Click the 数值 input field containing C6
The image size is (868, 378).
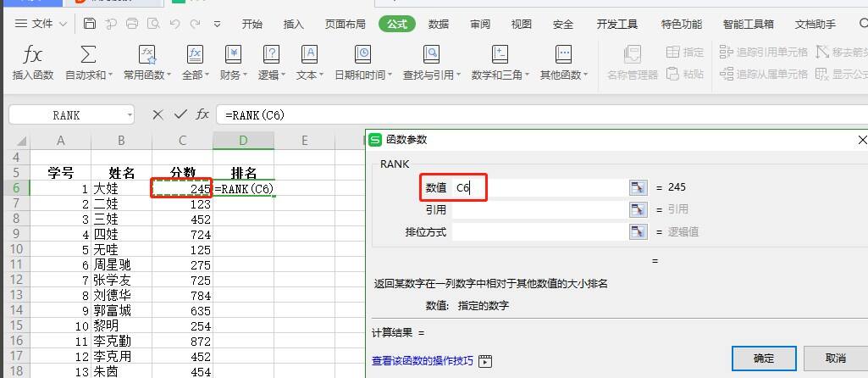coord(539,188)
